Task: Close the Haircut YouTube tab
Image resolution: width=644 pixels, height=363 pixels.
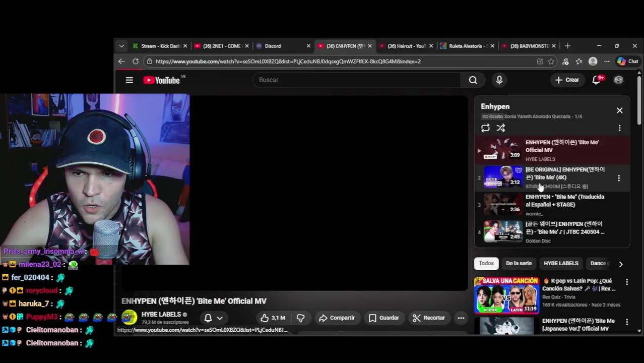Action: click(x=431, y=46)
